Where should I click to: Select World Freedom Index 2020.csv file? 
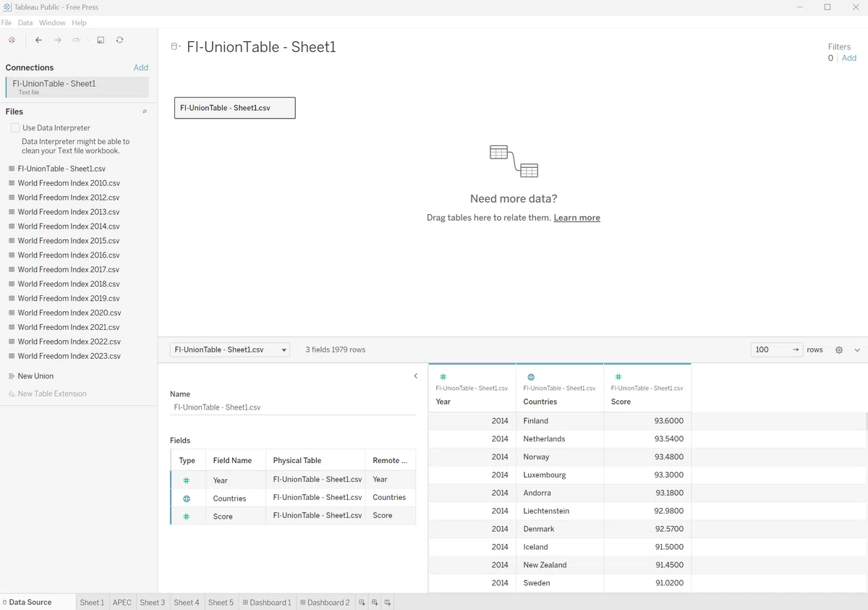click(69, 313)
